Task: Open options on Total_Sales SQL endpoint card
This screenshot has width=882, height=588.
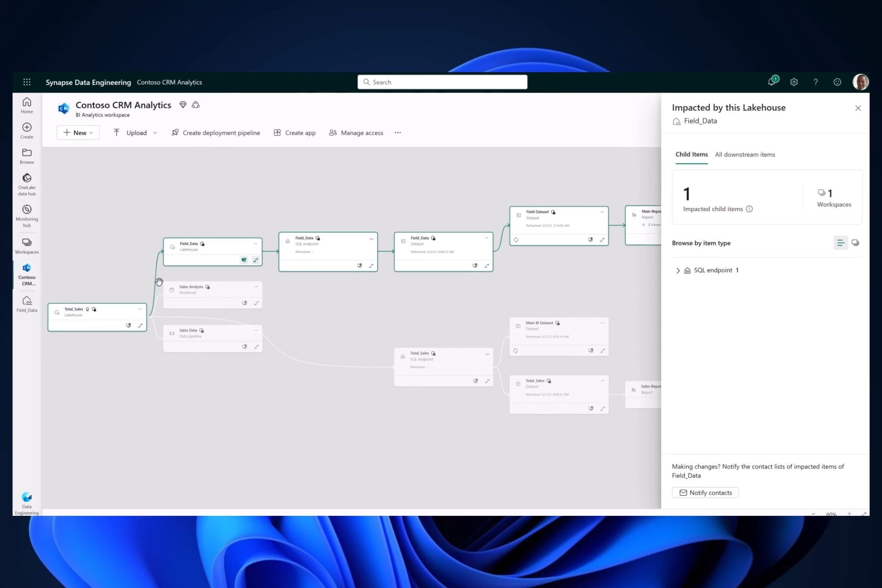Action: coord(487,354)
